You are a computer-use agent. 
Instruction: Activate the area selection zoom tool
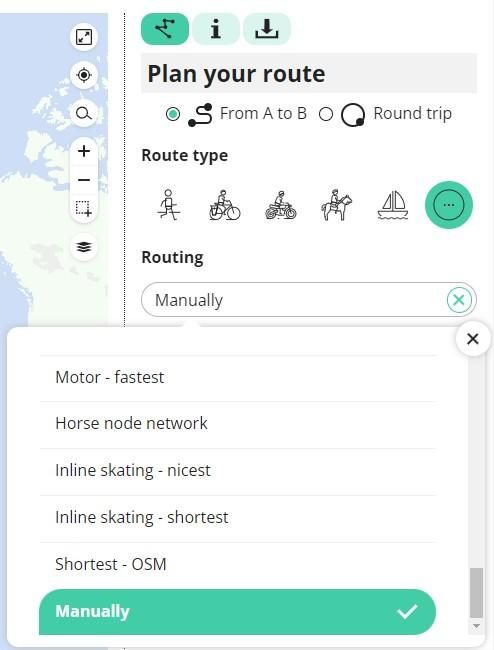coord(84,209)
